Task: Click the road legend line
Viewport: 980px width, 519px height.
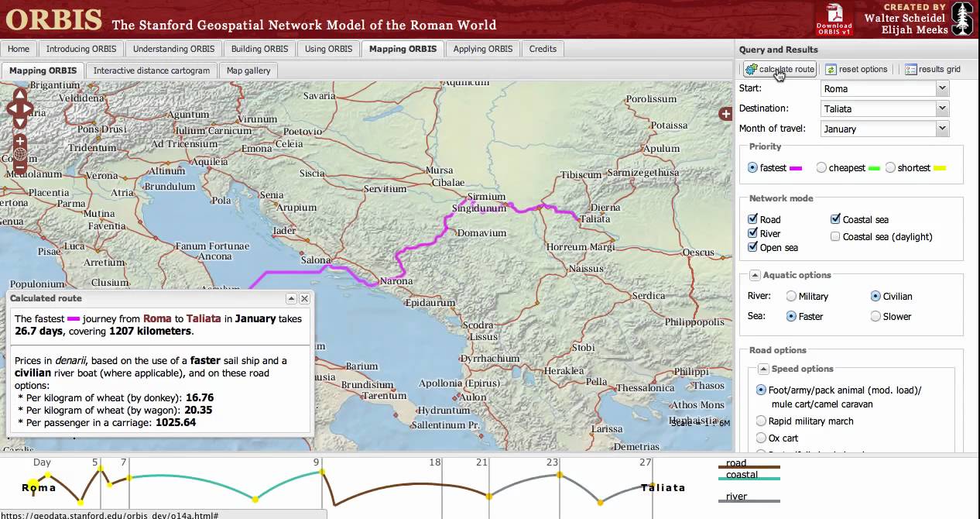Action: [749, 468]
